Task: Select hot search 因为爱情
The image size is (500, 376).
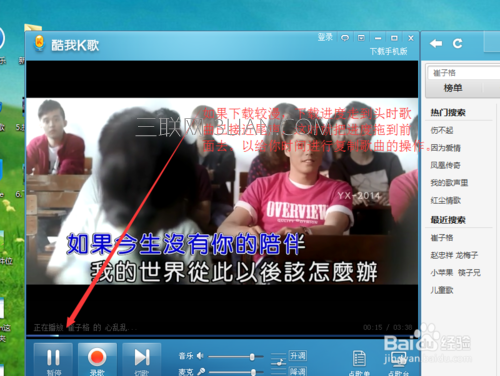Action: 446,148
